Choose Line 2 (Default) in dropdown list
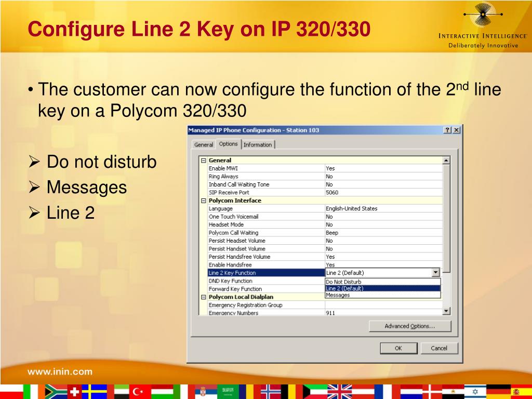Image resolution: width=532 pixels, height=399 pixels. [383, 288]
